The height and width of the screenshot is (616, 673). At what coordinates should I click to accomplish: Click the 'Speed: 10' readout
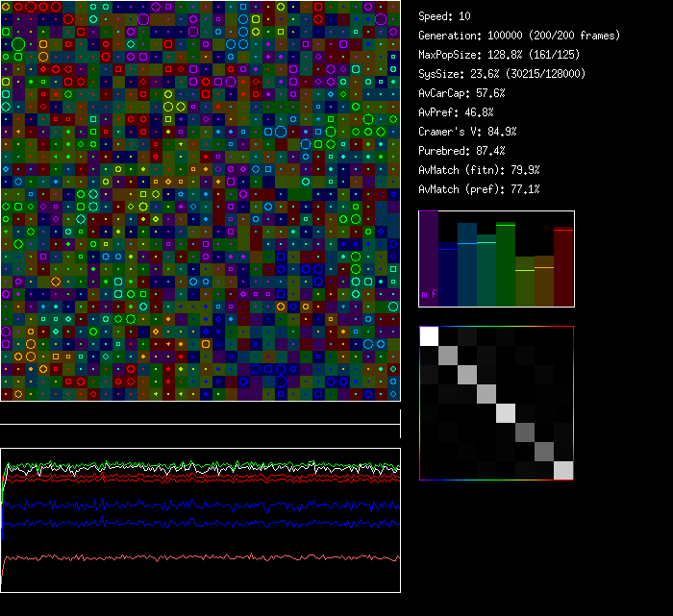444,16
